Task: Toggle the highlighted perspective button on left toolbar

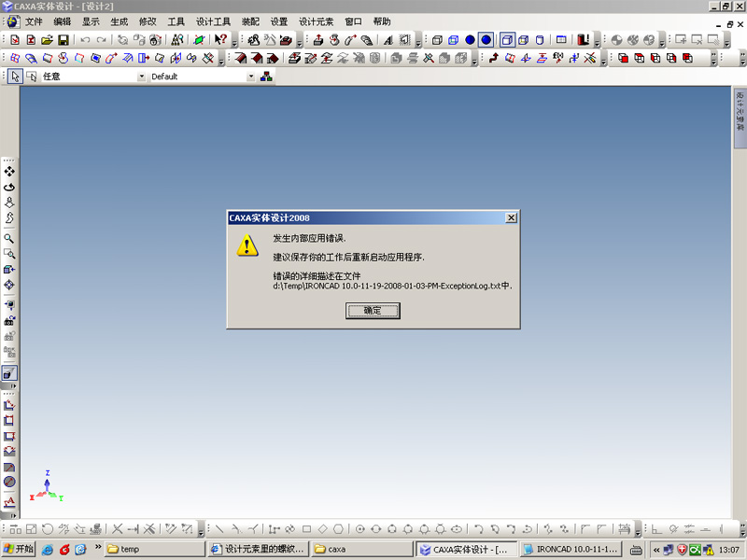Action: (9, 373)
